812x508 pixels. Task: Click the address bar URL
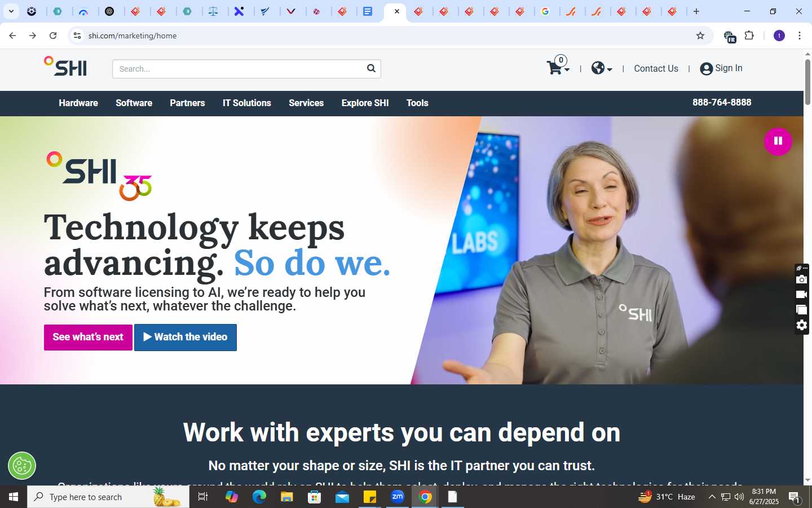coord(133,36)
